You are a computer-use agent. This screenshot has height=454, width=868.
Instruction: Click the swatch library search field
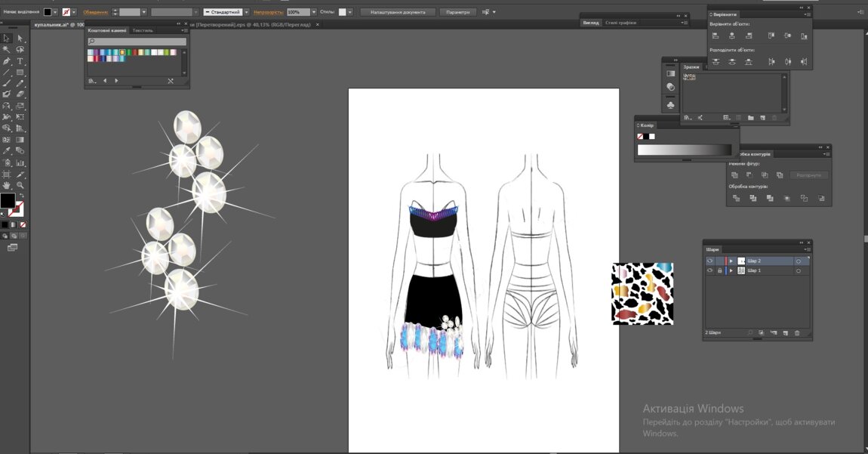pos(137,42)
